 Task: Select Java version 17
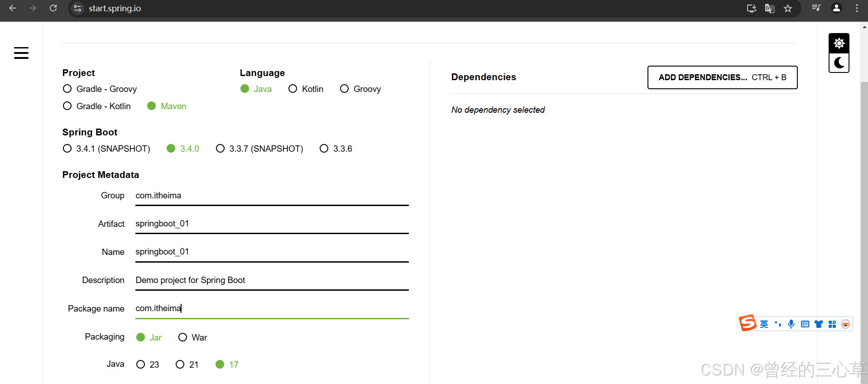(227, 365)
